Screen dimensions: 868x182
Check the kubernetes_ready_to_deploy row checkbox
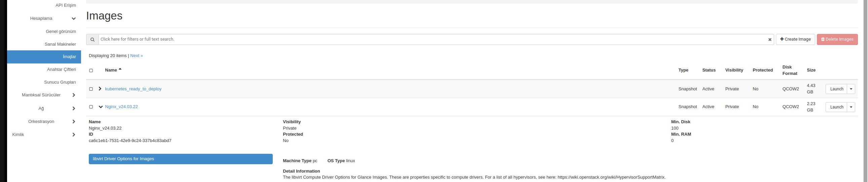[x=91, y=89]
